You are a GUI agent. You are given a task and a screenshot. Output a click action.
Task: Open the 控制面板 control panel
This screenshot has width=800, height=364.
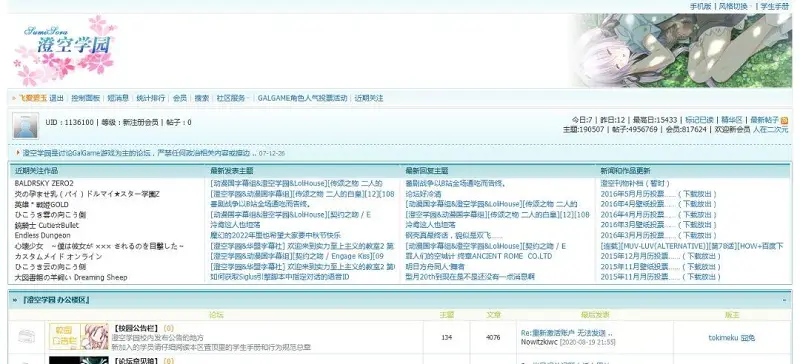pos(86,98)
